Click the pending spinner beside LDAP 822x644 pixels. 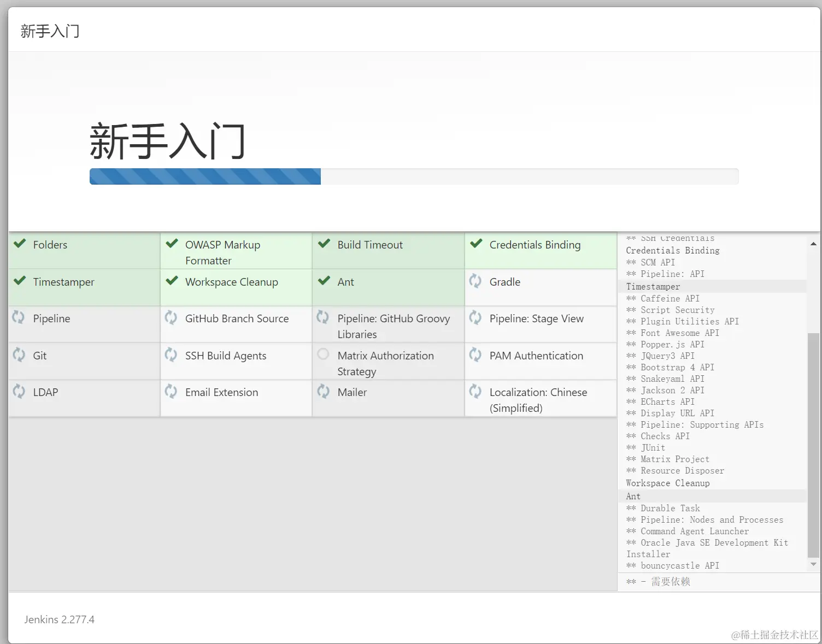(x=19, y=391)
